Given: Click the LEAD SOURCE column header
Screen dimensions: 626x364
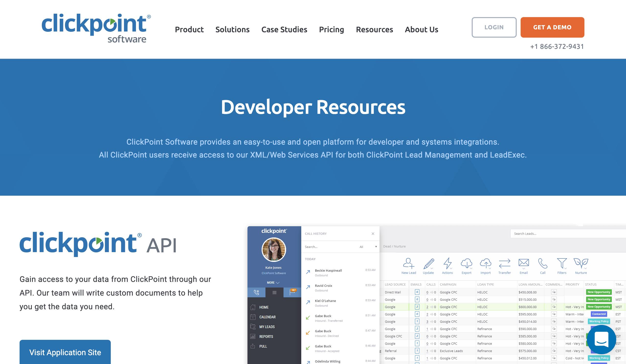Looking at the screenshot, I should 395,284.
